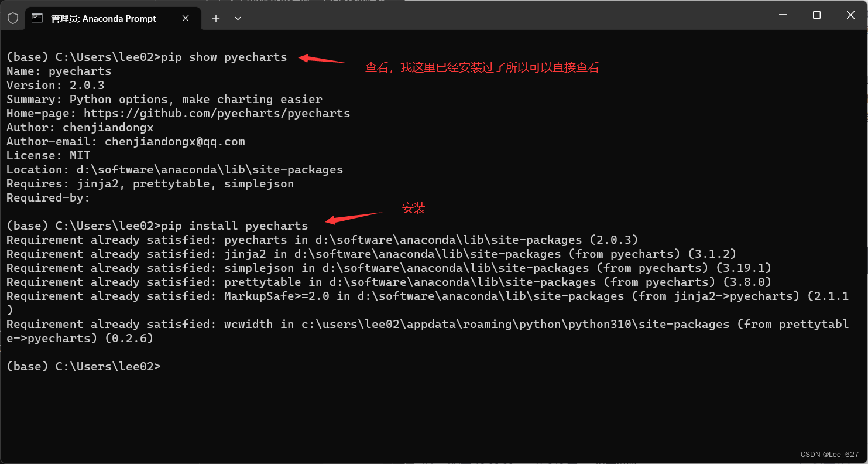Open the terminal profile dropdown chevron

click(x=238, y=18)
